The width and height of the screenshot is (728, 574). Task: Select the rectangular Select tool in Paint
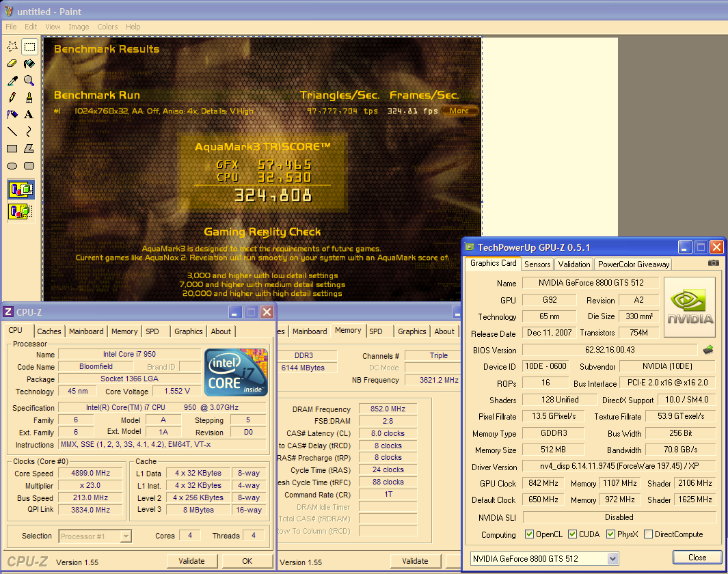click(x=29, y=46)
